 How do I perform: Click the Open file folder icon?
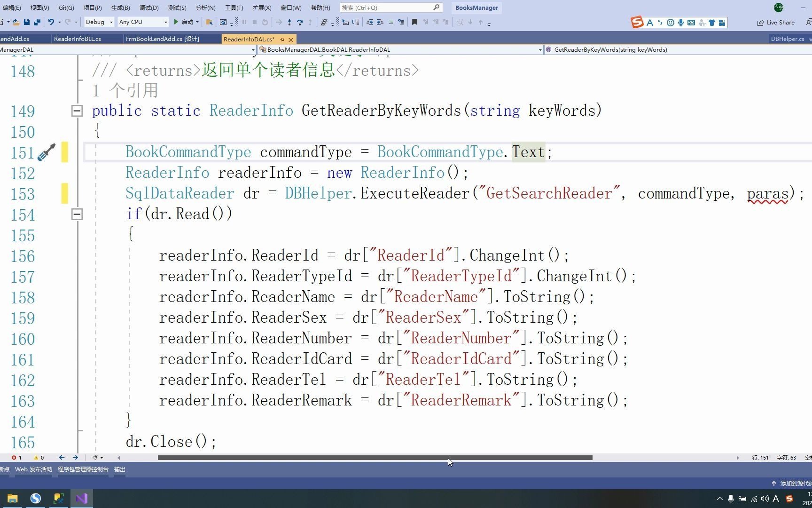coord(16,22)
